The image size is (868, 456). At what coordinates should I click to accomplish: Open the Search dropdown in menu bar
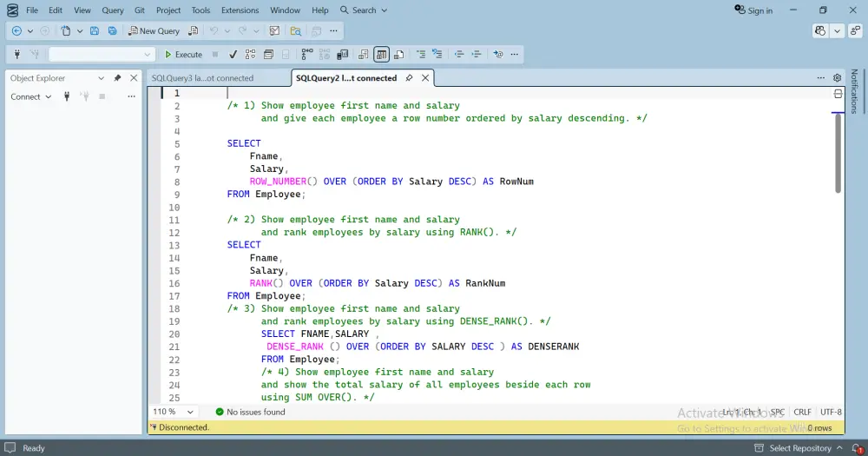click(364, 10)
